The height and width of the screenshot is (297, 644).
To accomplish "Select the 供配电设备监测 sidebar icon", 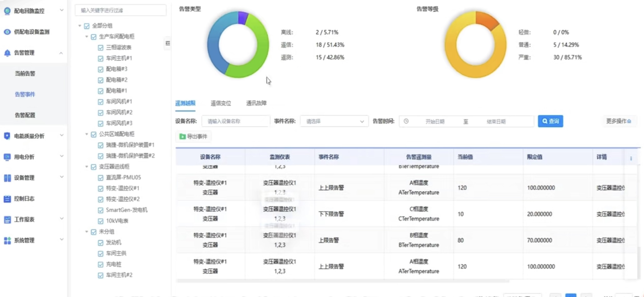I will pos(7,32).
